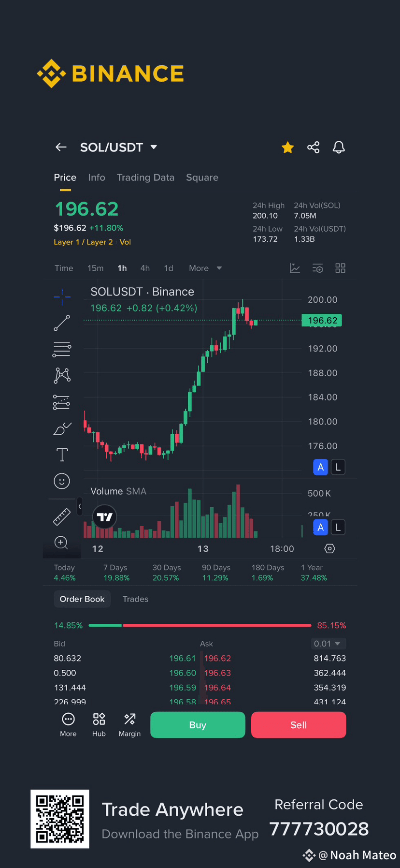Click the bid/ask ratio bar

pyautogui.click(x=200, y=625)
